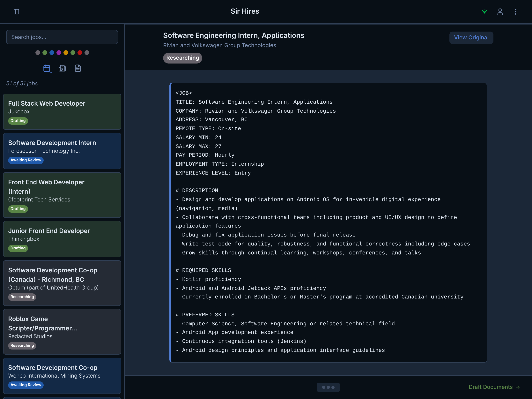Screen dimensions: 532x399
Task: Click the View Original button
Action: click(x=471, y=38)
